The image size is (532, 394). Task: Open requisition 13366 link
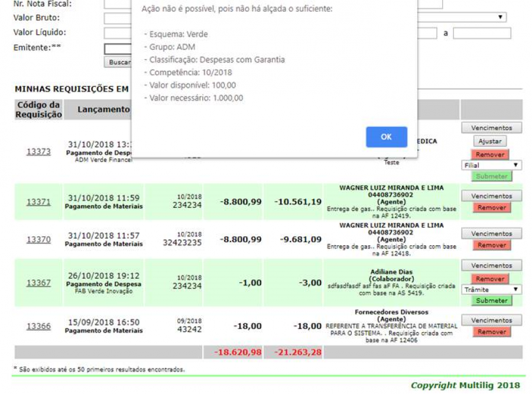click(38, 326)
